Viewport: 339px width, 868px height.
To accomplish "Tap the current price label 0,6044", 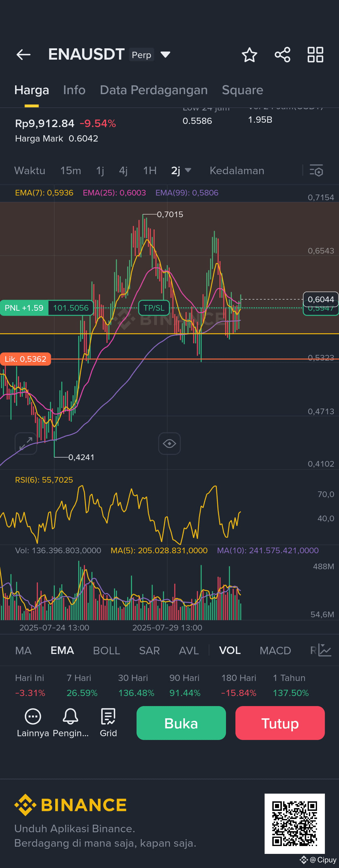I will click(321, 299).
